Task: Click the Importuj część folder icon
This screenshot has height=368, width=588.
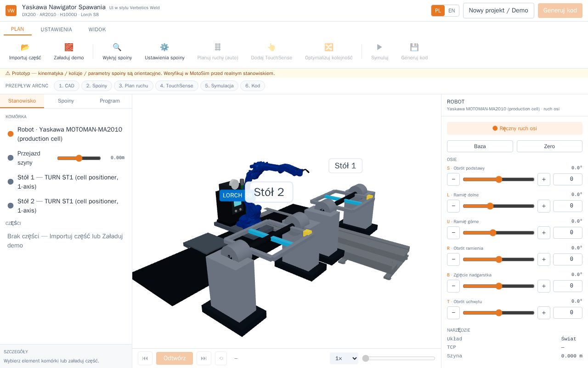Action: pos(25,47)
